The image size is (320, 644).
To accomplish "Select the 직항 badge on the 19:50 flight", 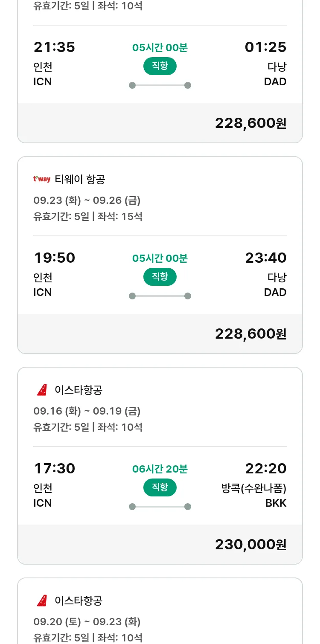I will pos(160,277).
